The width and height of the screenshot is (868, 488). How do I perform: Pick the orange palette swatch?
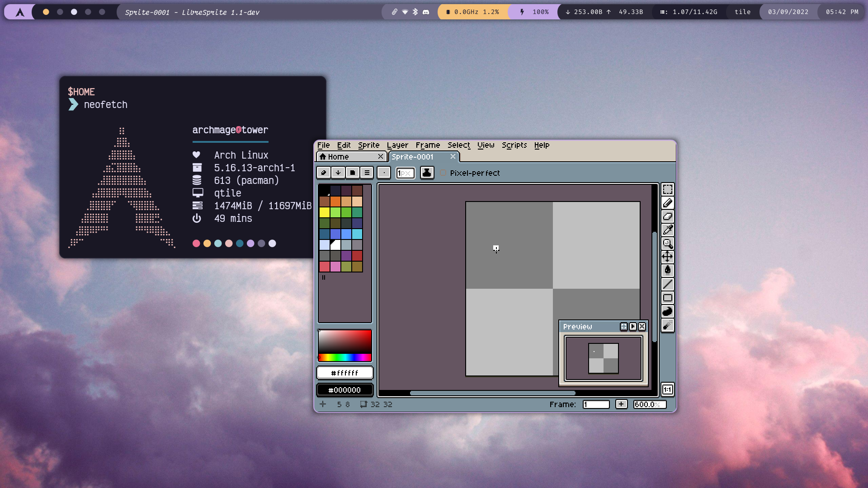click(x=335, y=202)
